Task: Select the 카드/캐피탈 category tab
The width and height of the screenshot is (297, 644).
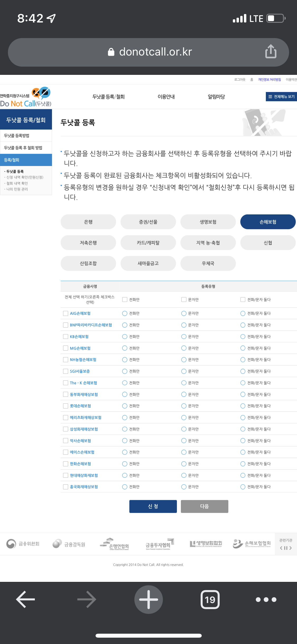Action: pyautogui.click(x=148, y=243)
